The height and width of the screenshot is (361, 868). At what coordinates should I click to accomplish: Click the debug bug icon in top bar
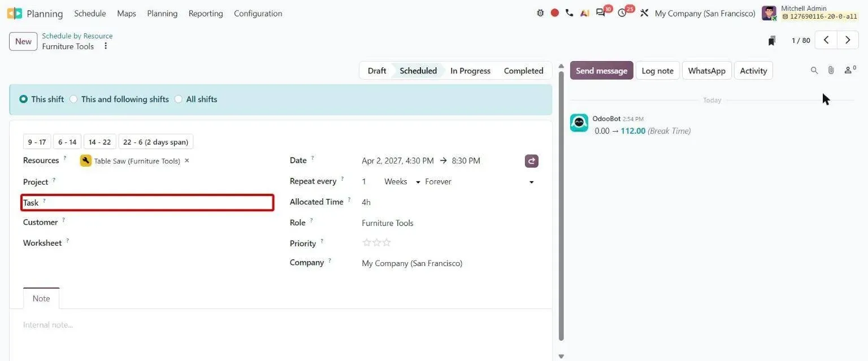coord(540,13)
